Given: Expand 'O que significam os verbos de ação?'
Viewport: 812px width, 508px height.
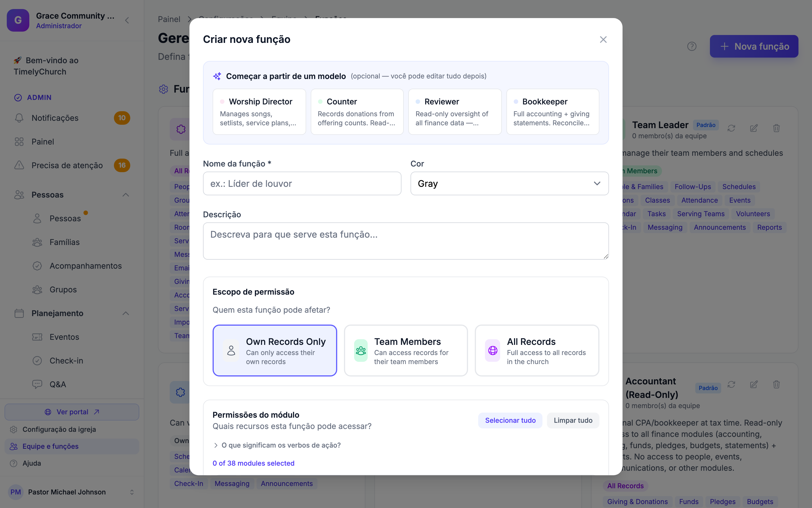Looking at the screenshot, I should [x=277, y=445].
